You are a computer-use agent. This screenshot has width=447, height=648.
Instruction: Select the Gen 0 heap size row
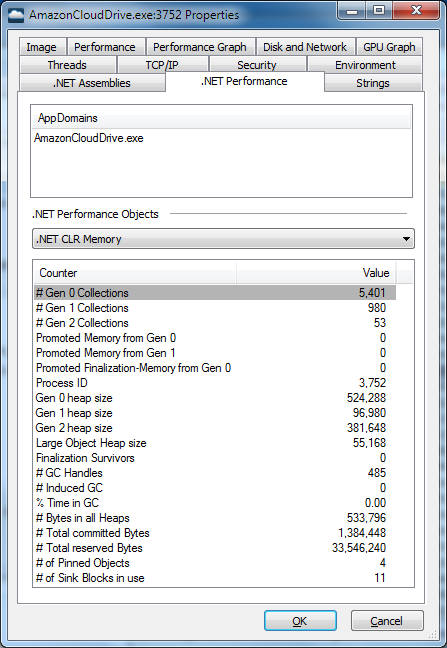[215, 398]
